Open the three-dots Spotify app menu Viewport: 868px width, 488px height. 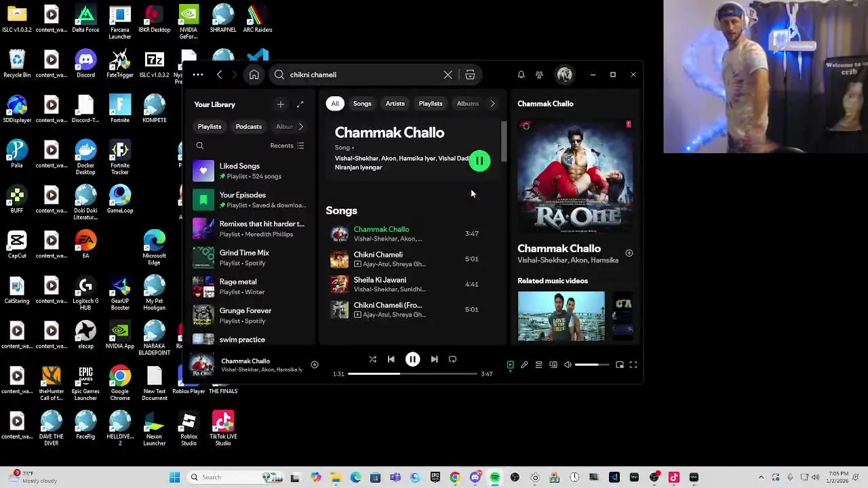click(x=197, y=75)
